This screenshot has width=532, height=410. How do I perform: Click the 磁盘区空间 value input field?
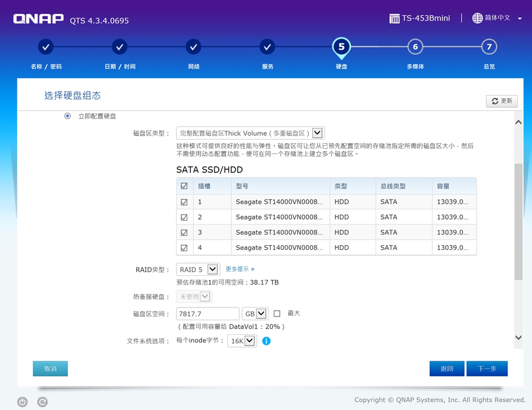[206, 313]
